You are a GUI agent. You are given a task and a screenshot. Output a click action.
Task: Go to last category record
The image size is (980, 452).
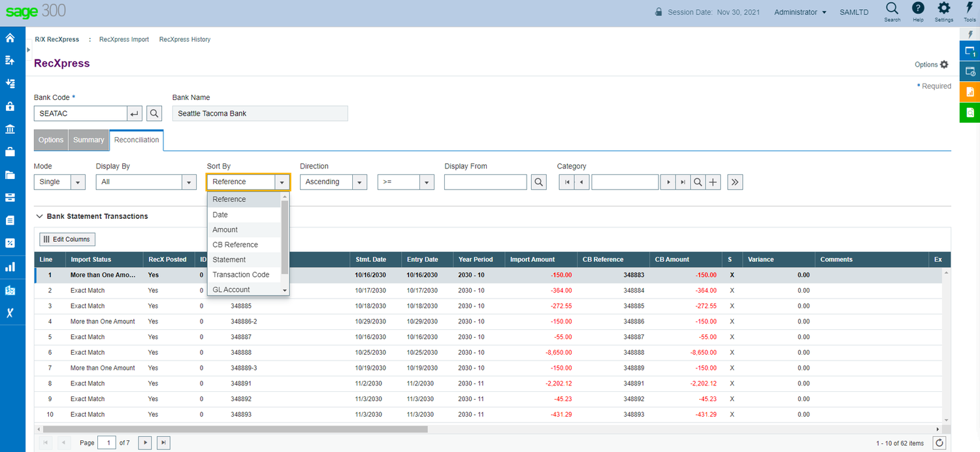(683, 182)
